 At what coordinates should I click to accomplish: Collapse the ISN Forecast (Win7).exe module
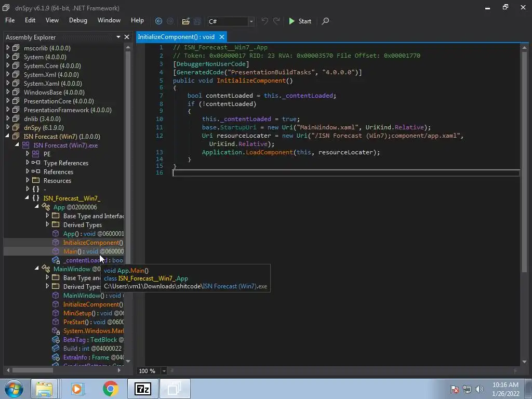[x=17, y=145]
